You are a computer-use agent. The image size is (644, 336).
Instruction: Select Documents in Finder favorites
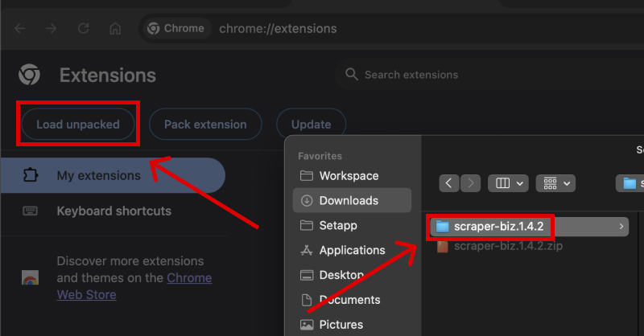(352, 300)
